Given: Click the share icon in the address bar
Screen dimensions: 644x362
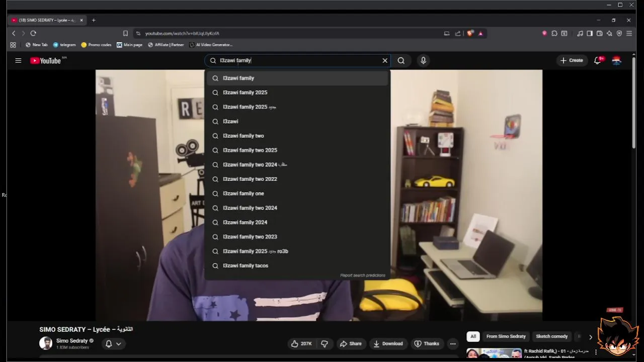Looking at the screenshot, I should (x=458, y=33).
